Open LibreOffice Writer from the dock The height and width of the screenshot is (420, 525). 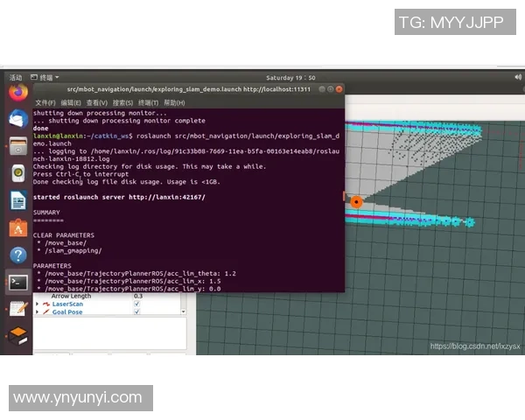click(17, 199)
